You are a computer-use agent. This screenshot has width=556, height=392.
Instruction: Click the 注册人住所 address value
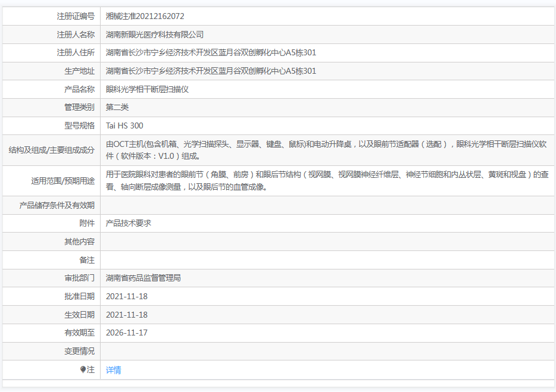[211, 53]
